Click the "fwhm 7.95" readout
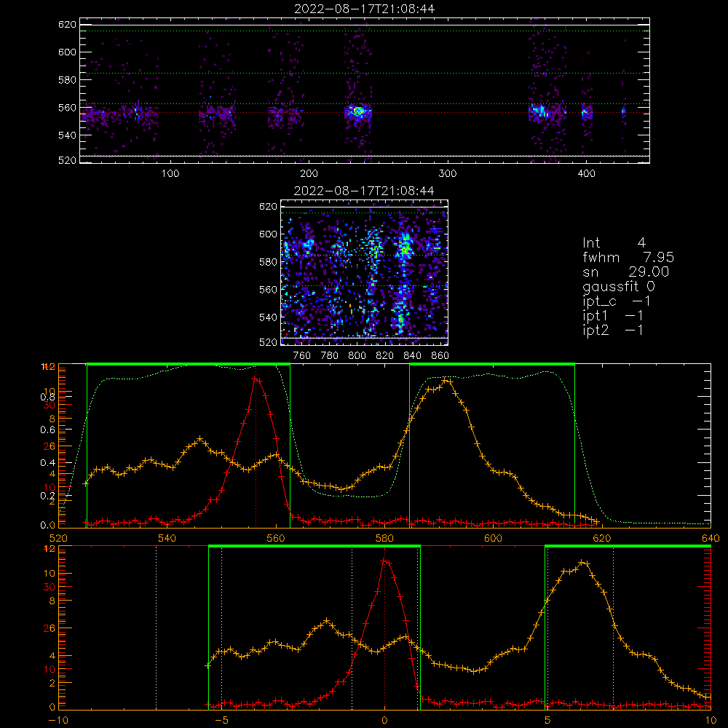The image size is (728, 728). [628, 257]
